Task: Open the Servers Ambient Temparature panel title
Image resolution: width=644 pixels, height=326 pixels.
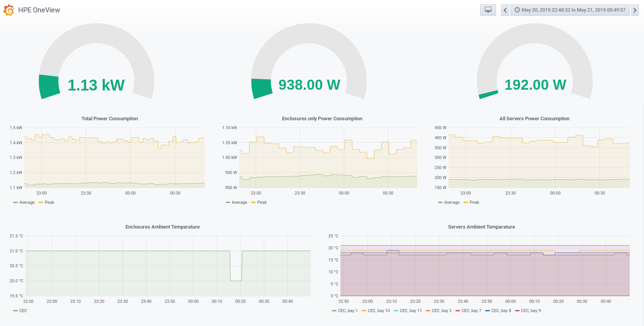Action: [x=481, y=227]
